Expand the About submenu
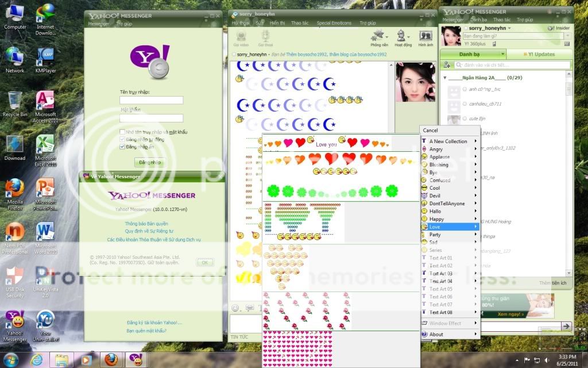588x368 pixels. (450, 334)
